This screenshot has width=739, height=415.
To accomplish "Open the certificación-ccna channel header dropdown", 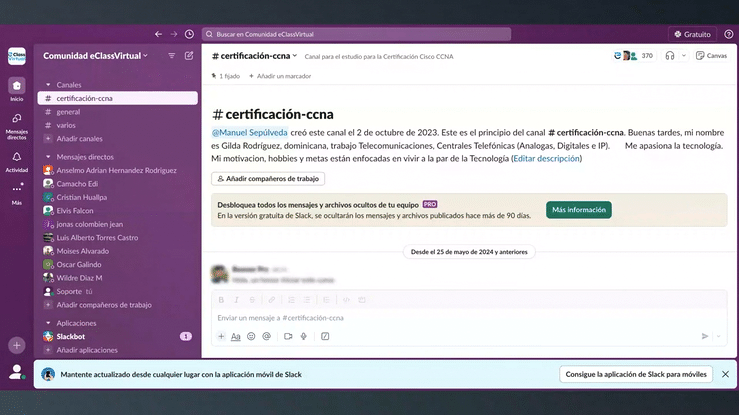I will click(255, 56).
